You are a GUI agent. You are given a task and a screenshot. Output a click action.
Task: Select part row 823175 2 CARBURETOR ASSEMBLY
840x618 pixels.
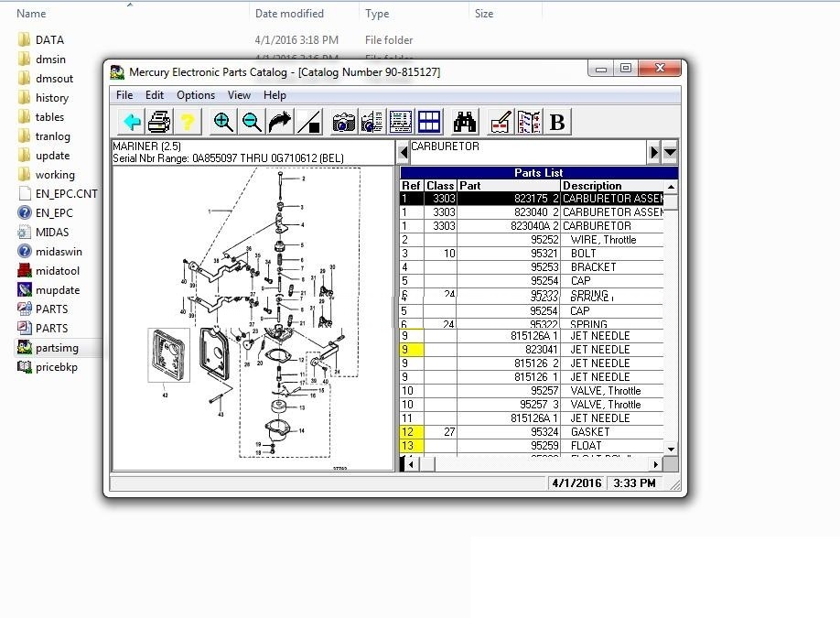pyautogui.click(x=532, y=199)
